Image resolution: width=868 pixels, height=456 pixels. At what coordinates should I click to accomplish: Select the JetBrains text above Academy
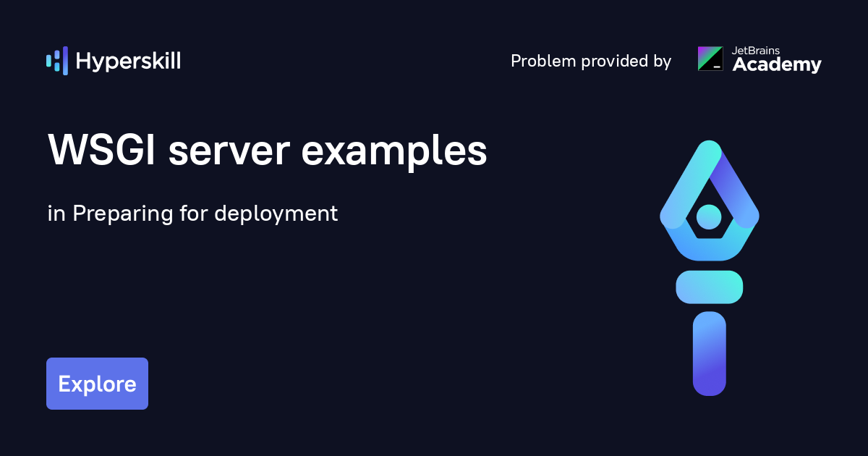click(756, 51)
